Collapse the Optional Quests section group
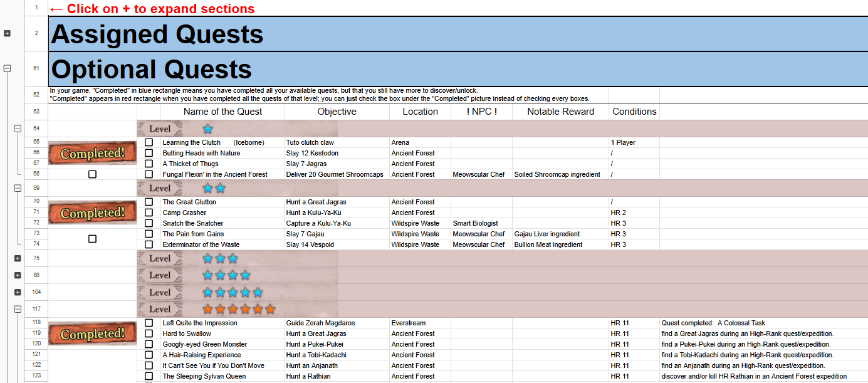The width and height of the screenshot is (868, 383). pos(8,68)
